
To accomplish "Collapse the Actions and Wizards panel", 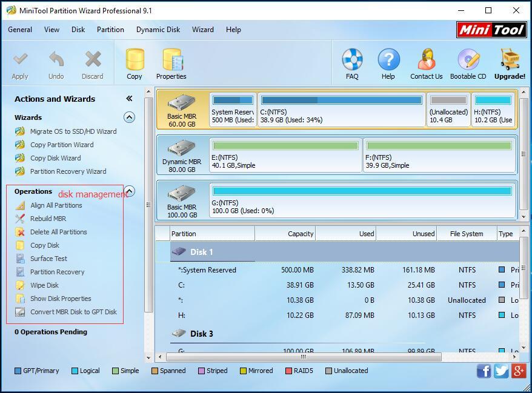I will 129,99.
